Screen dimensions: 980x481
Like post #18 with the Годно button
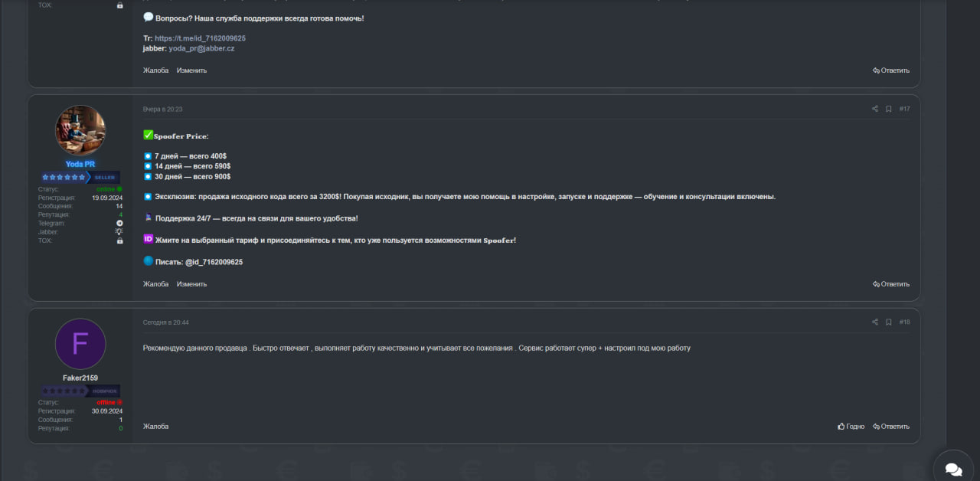click(x=851, y=427)
